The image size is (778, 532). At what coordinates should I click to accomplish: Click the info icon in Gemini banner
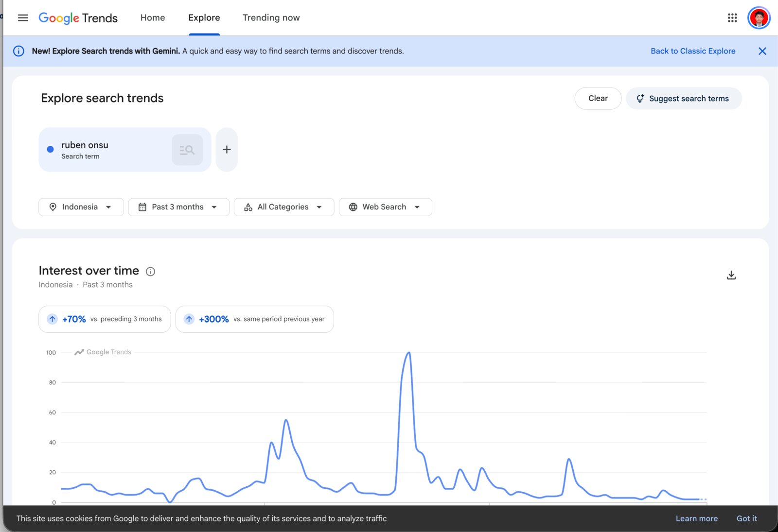(x=18, y=51)
